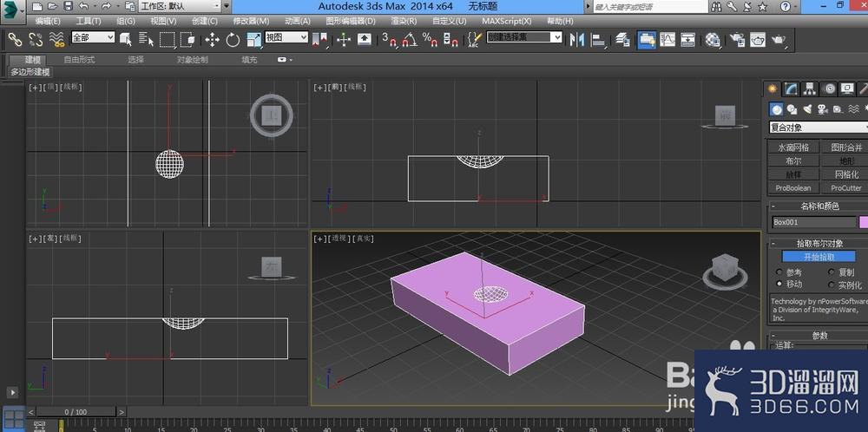Activate the Unlink Selection tool

pyautogui.click(x=36, y=39)
